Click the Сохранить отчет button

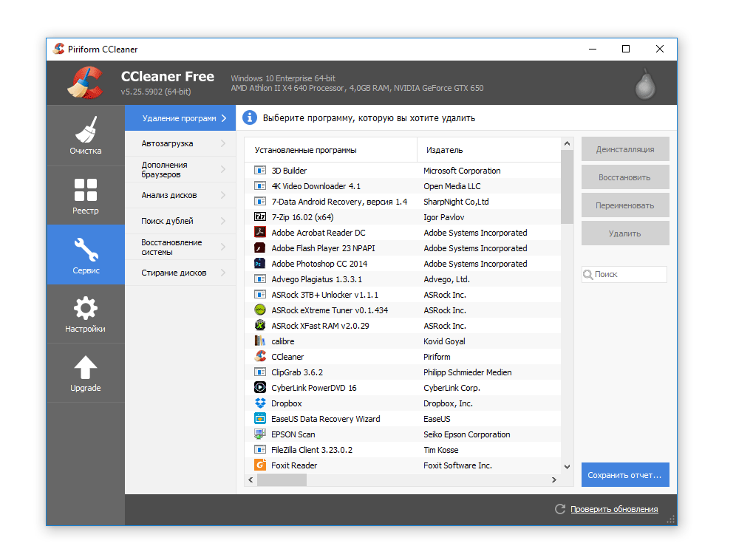tap(624, 475)
